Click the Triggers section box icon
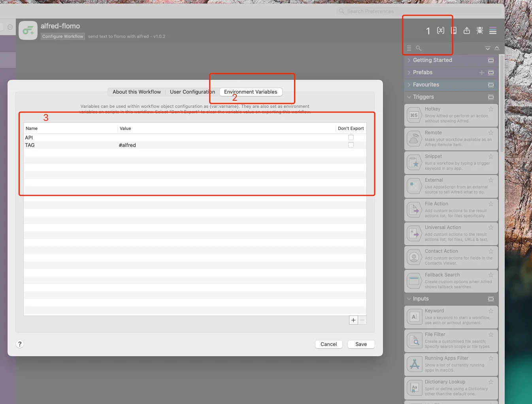The image size is (532, 404). coord(491,97)
